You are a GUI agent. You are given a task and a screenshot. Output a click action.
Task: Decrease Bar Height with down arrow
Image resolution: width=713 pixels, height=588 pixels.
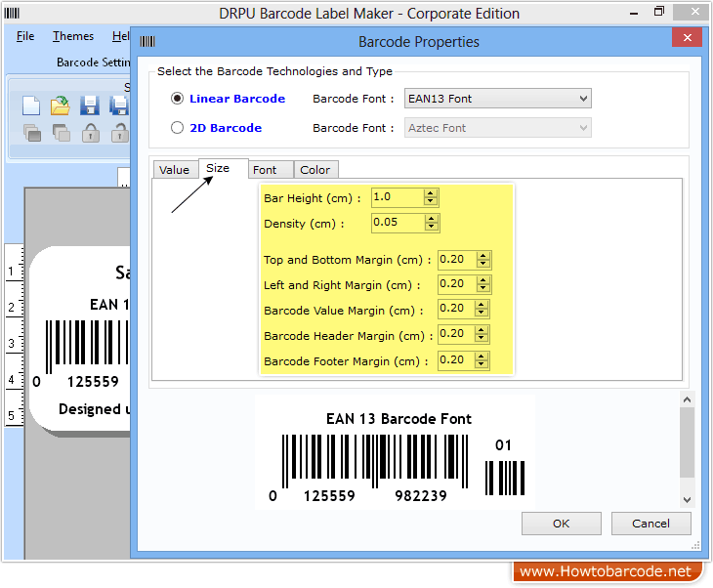coord(430,202)
